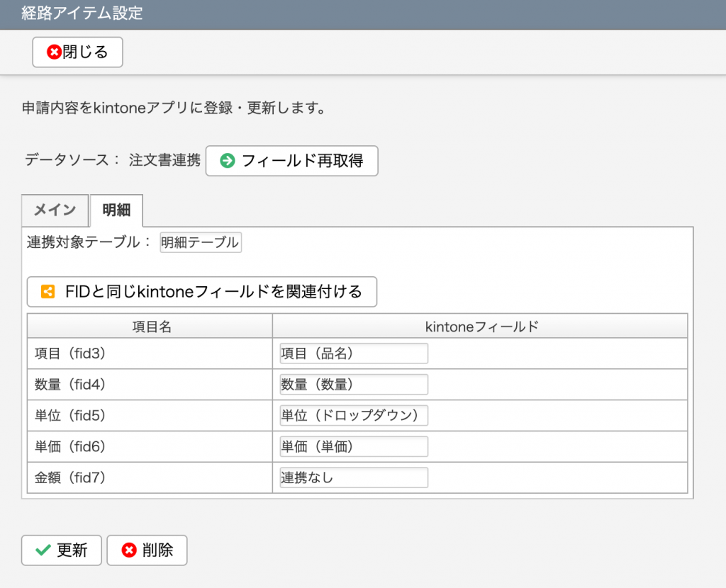Click FIDと同じkintoneフィールドを関連付ける button
This screenshot has width=726, height=588.
202,291
